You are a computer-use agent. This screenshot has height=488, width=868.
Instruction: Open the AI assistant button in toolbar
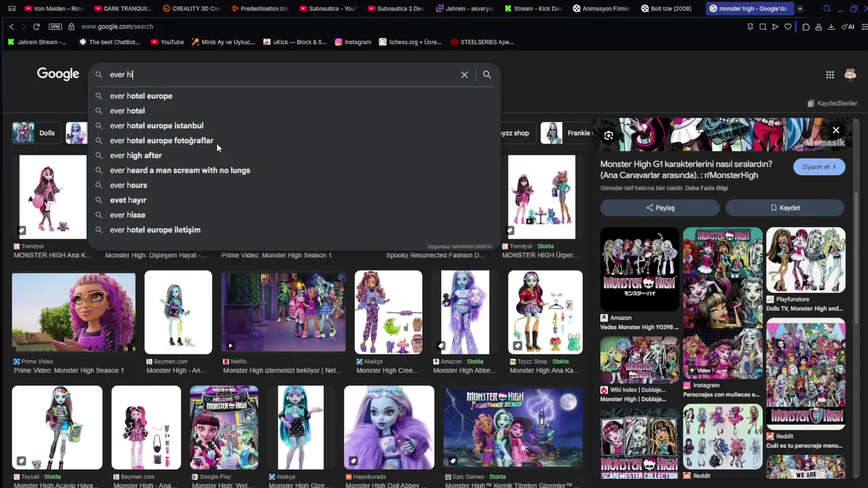pos(848,26)
